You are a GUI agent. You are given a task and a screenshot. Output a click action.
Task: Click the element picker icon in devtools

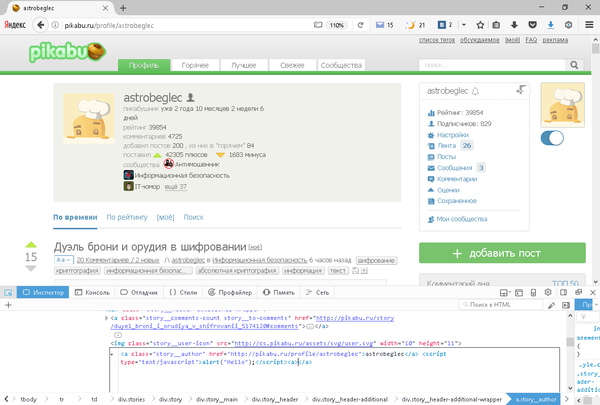8,292
